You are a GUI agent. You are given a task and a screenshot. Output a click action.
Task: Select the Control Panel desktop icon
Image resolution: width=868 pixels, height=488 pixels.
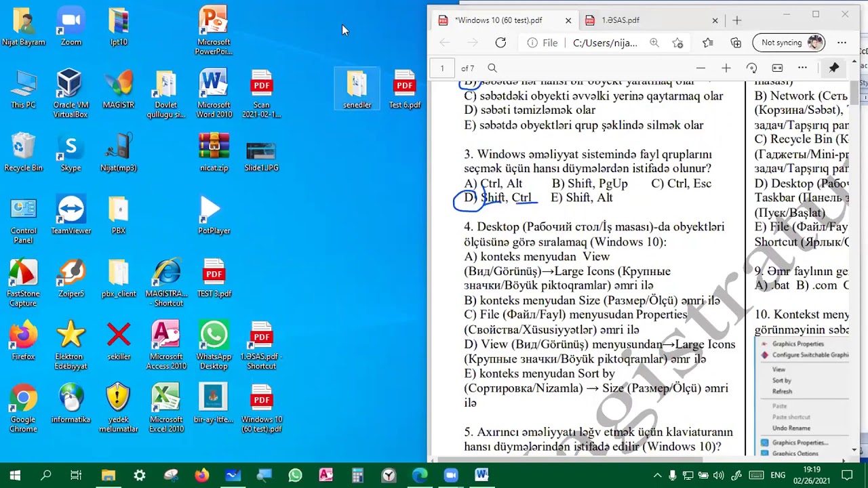tap(23, 220)
